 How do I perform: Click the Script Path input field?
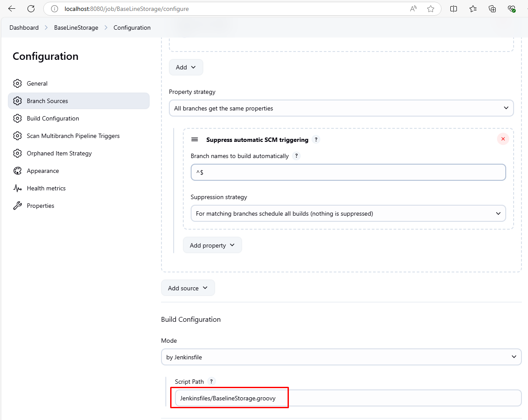(x=347, y=398)
